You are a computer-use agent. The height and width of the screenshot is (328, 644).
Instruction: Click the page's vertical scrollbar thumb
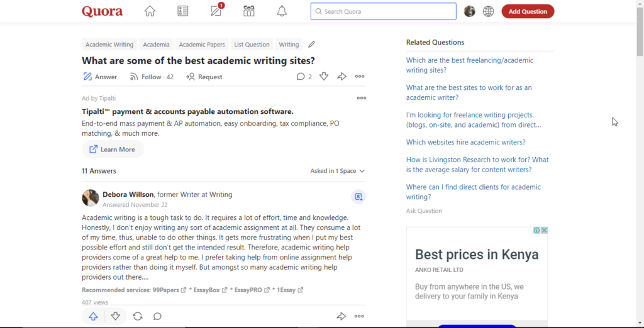tap(640, 31)
